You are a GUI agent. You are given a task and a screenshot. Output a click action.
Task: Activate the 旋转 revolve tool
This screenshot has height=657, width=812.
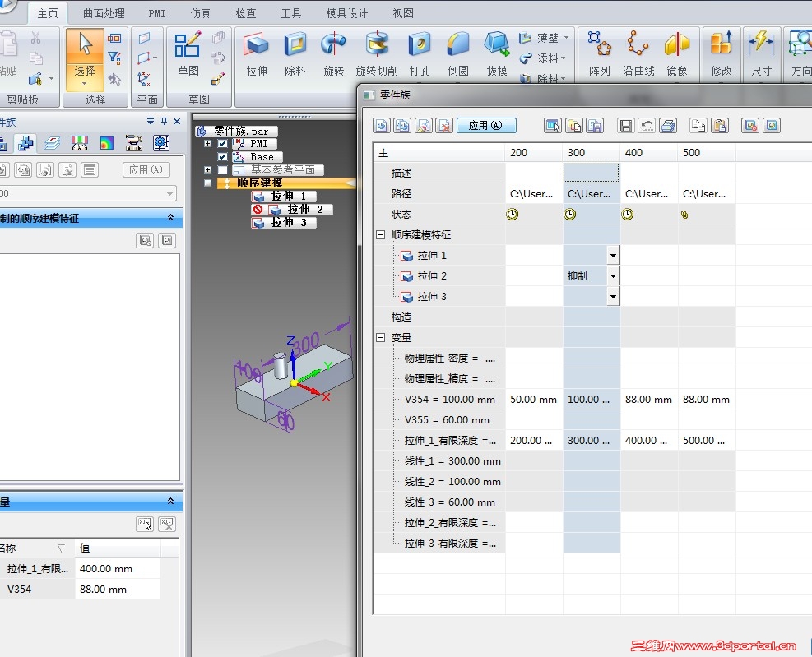coord(333,53)
